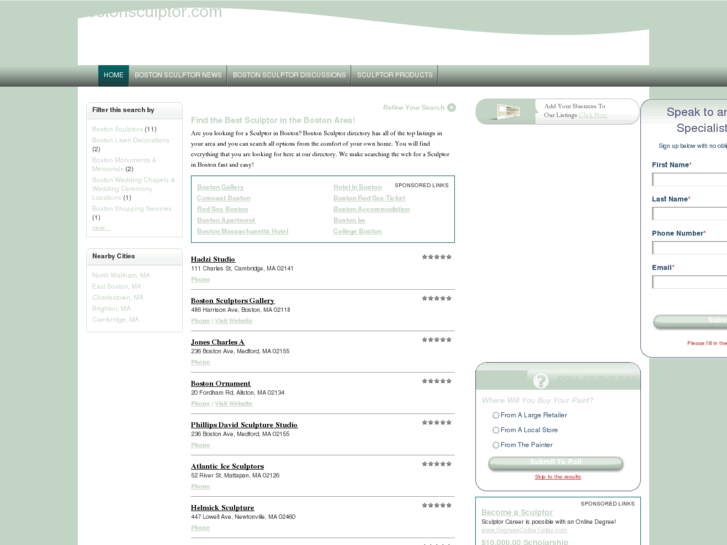Filter by Boston Wedding Chapels category
The height and width of the screenshot is (545, 727).
pos(133,188)
